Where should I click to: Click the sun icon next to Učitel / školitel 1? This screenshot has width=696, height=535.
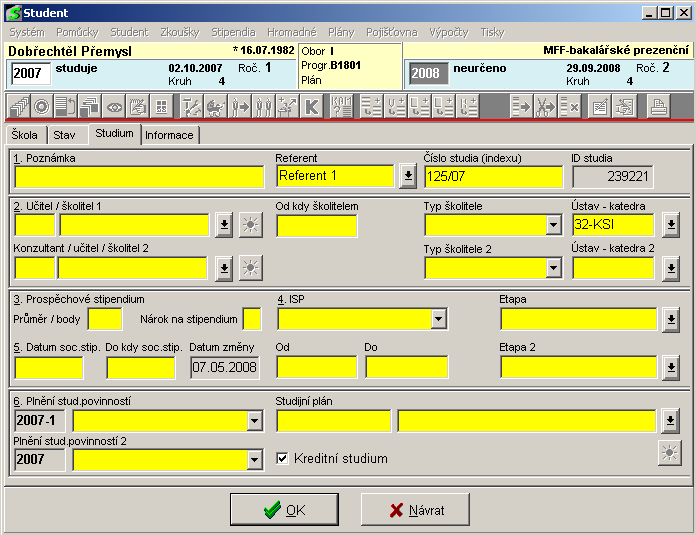250,225
